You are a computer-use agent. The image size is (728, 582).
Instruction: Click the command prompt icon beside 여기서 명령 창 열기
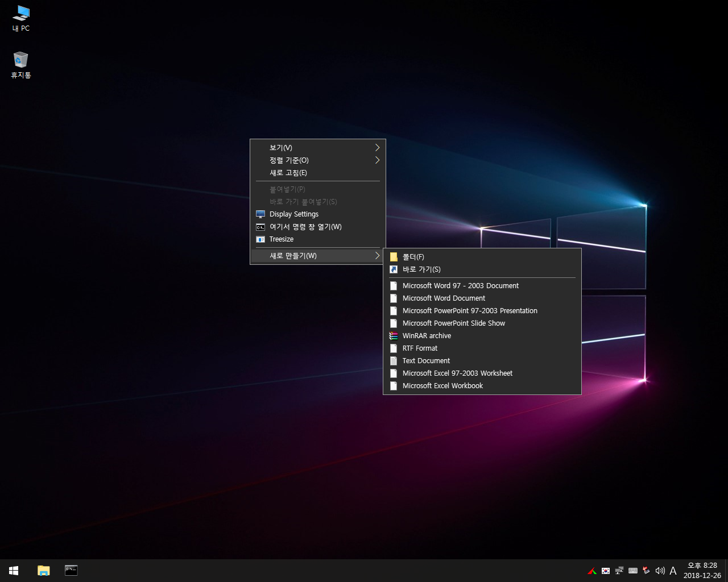coord(260,227)
